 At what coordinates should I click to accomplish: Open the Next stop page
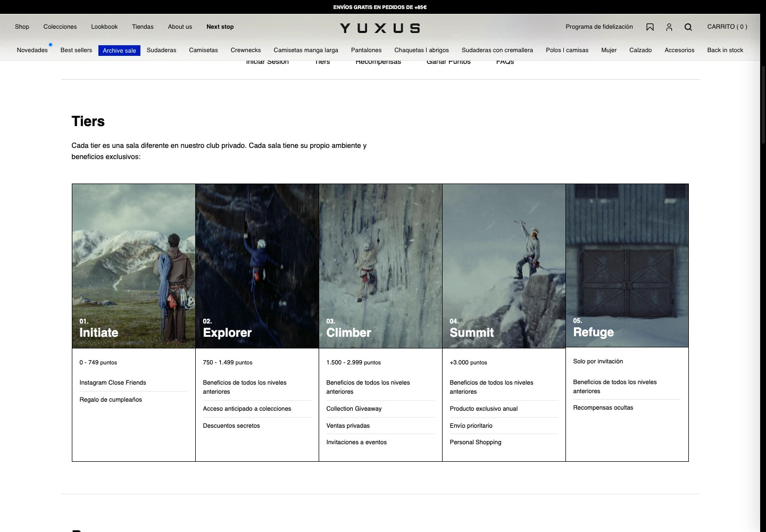(220, 27)
